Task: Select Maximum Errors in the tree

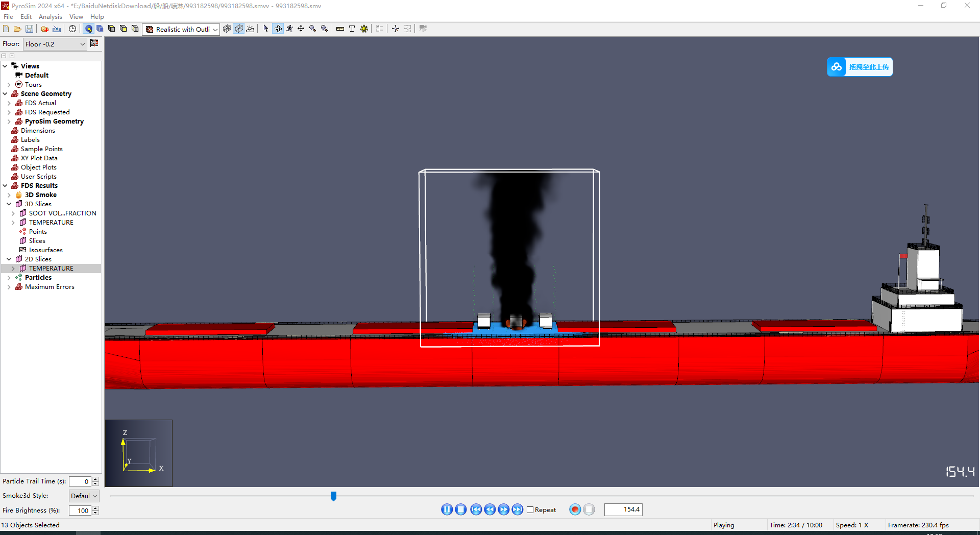Action: coord(50,287)
